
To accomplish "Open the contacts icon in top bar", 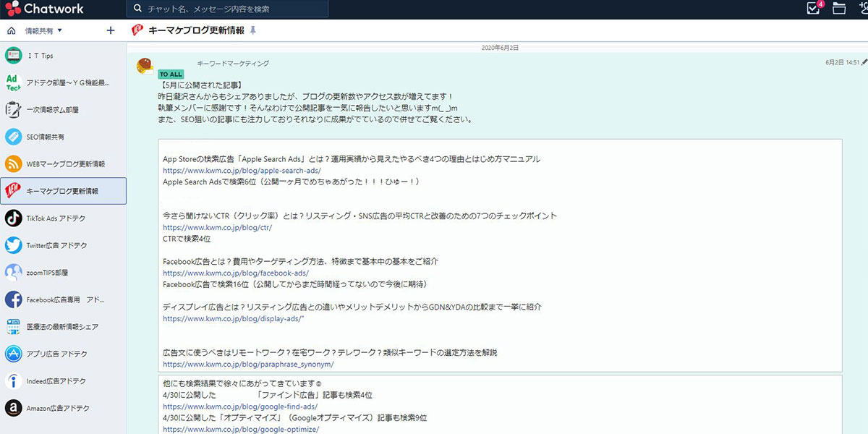I will [x=862, y=9].
